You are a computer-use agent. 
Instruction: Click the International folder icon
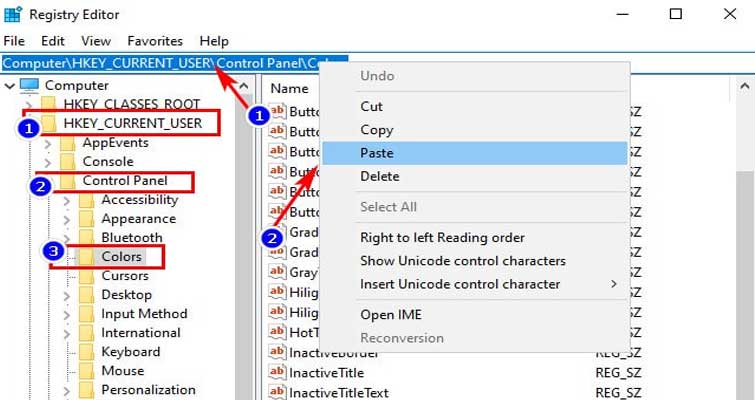tap(87, 333)
